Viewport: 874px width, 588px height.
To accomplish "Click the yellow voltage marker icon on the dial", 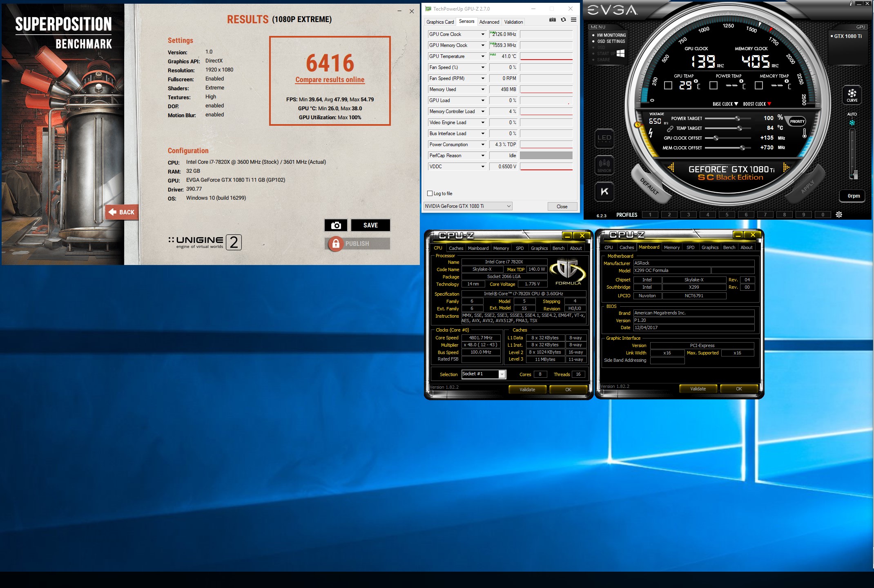I will (638, 125).
